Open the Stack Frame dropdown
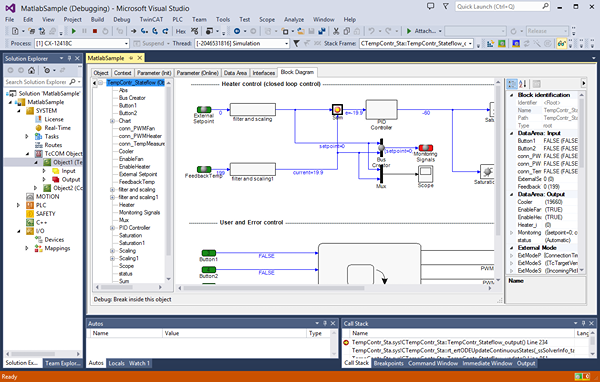 (470, 44)
